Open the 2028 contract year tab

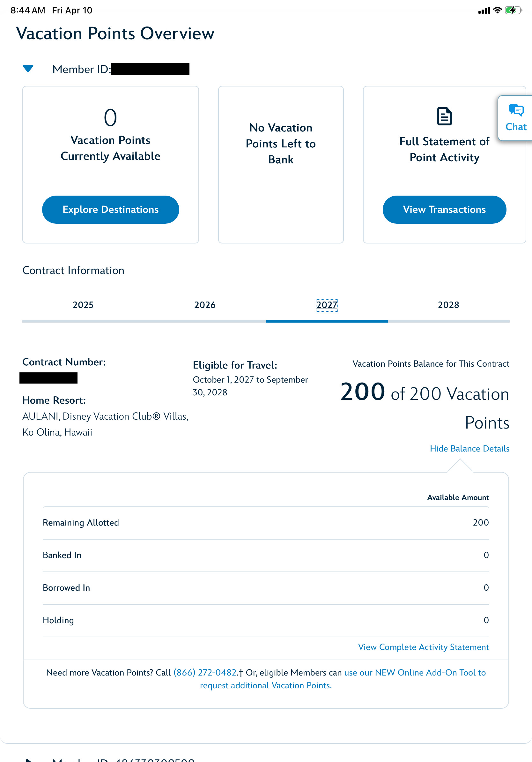[x=448, y=305]
